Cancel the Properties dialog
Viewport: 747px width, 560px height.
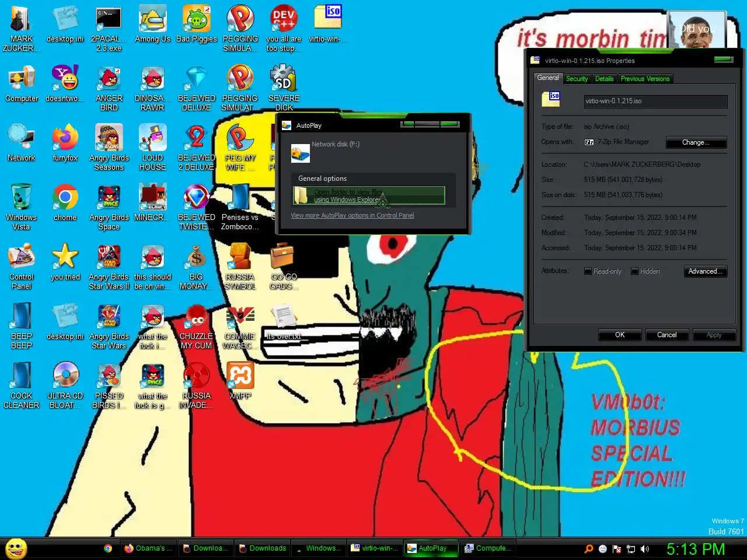[x=667, y=335]
